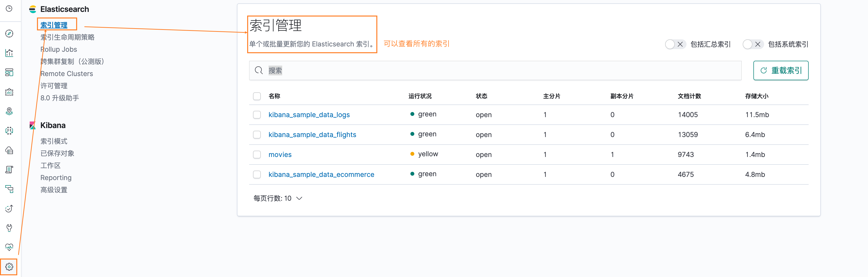Open Dev Tools via the wrench icon
This screenshot has height=277, width=868.
(9, 228)
